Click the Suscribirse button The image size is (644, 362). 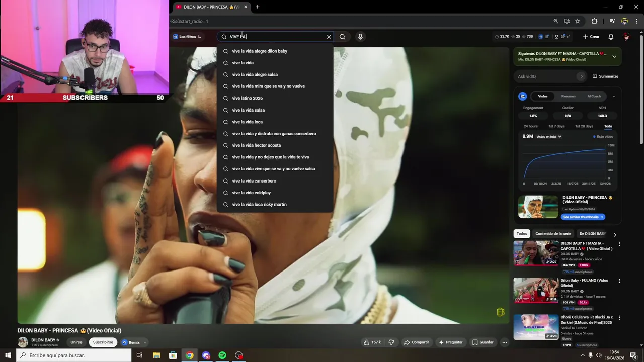[x=103, y=342]
